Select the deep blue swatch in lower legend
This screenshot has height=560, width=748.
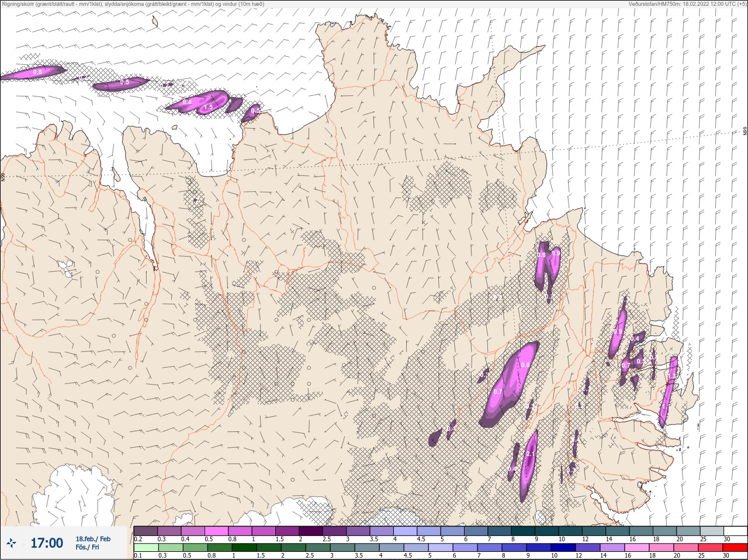pyautogui.click(x=563, y=547)
